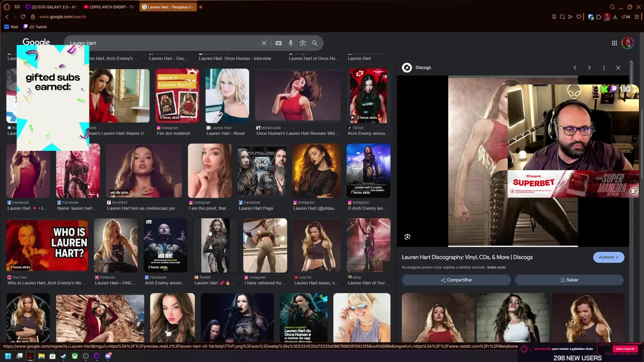Open the Lauren Hart Page Facebook thumbnail
This screenshot has width=644, height=362.
click(262, 171)
